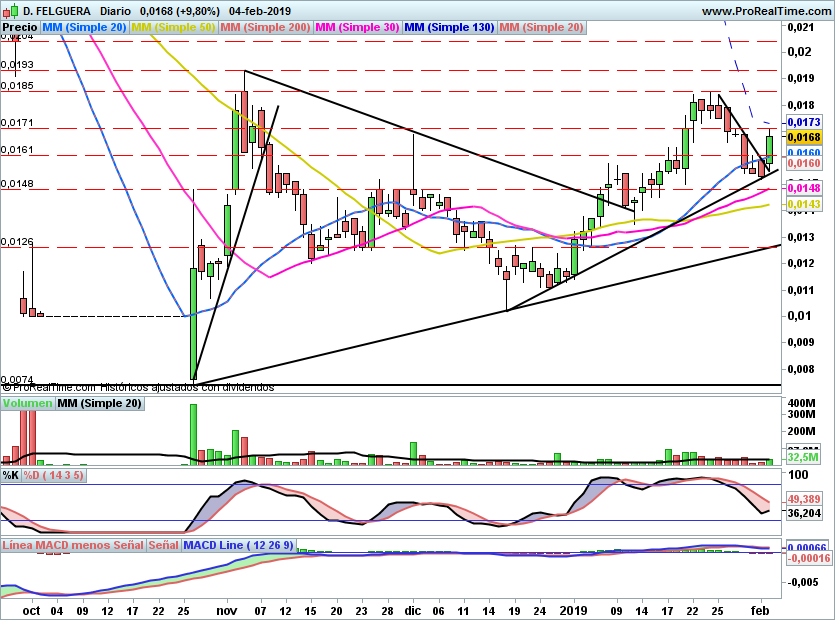Click the yellow 0,0168 current price tag
This screenshot has height=620, width=835.
pyautogui.click(x=804, y=137)
